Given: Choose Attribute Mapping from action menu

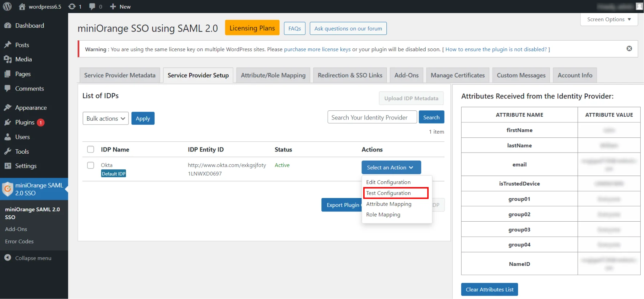Looking at the screenshot, I should pyautogui.click(x=389, y=204).
